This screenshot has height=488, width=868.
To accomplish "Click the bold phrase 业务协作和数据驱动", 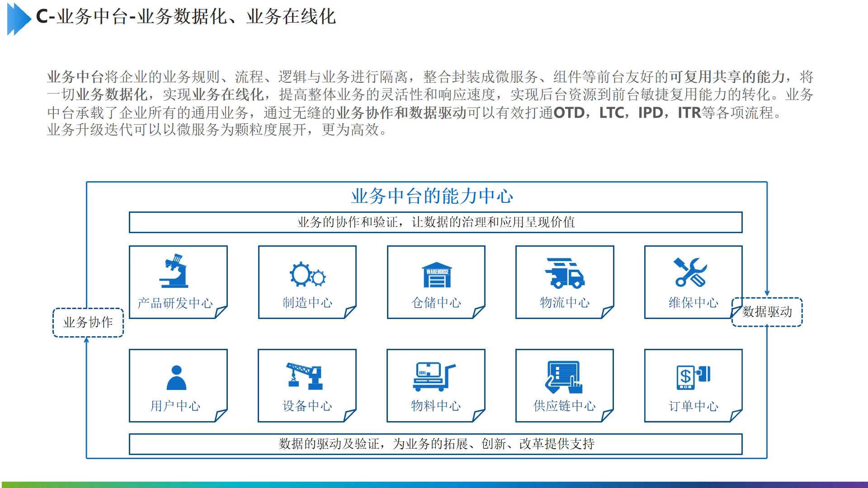I will click(401, 113).
